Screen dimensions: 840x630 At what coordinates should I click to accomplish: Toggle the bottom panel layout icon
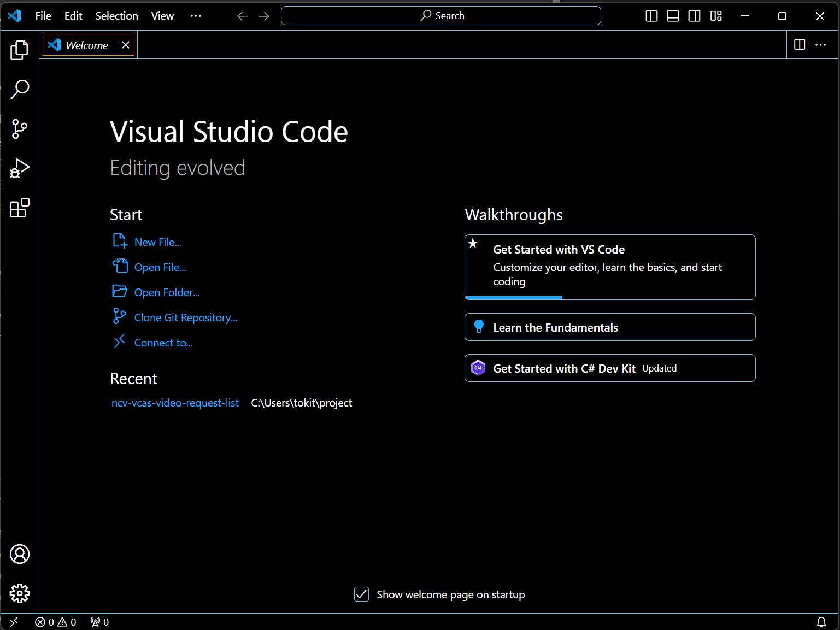click(x=673, y=16)
